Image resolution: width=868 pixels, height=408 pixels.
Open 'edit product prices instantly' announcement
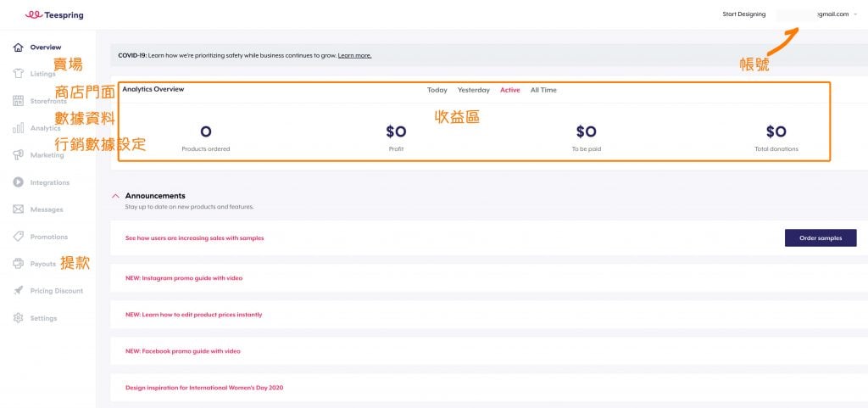(194, 315)
